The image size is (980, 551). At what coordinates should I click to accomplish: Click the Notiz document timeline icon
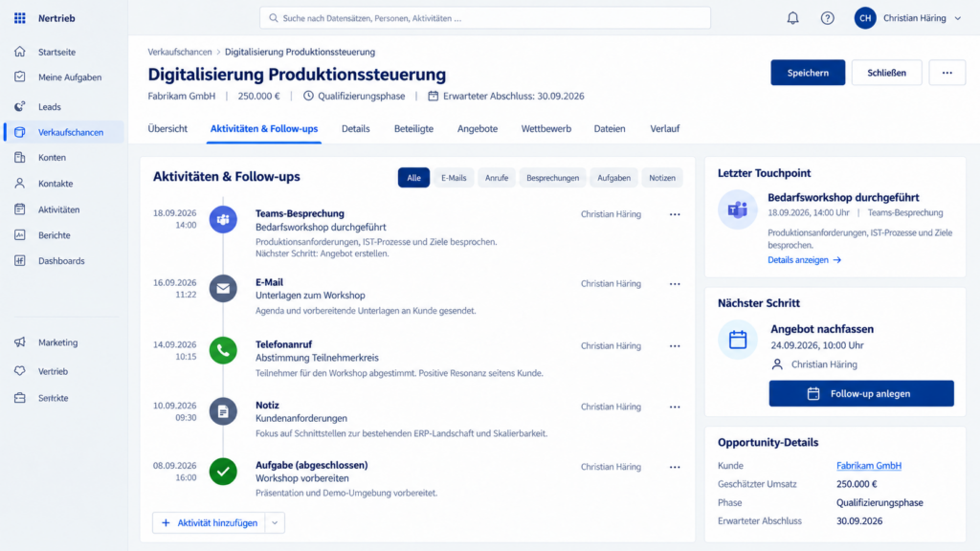(223, 411)
